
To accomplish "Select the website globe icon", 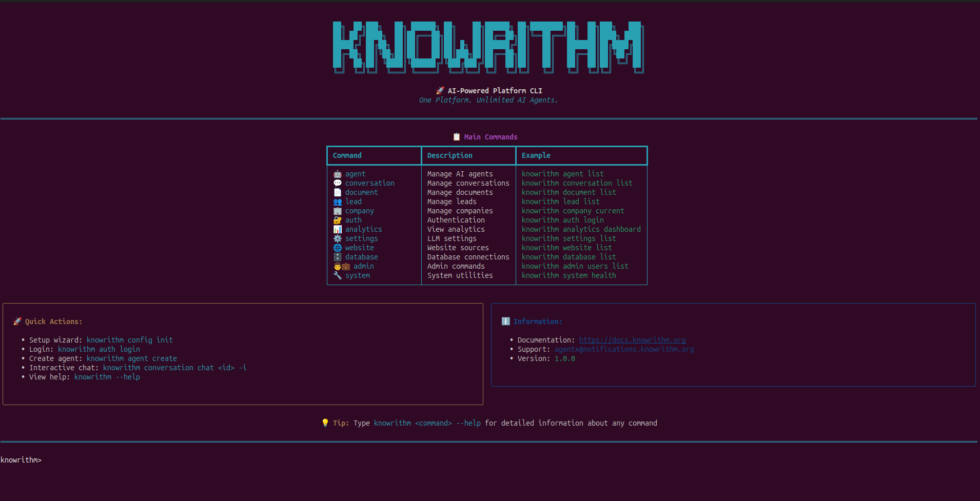I will 338,248.
